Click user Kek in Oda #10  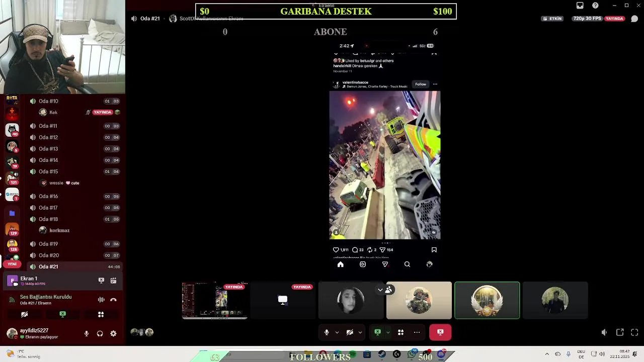(x=53, y=112)
